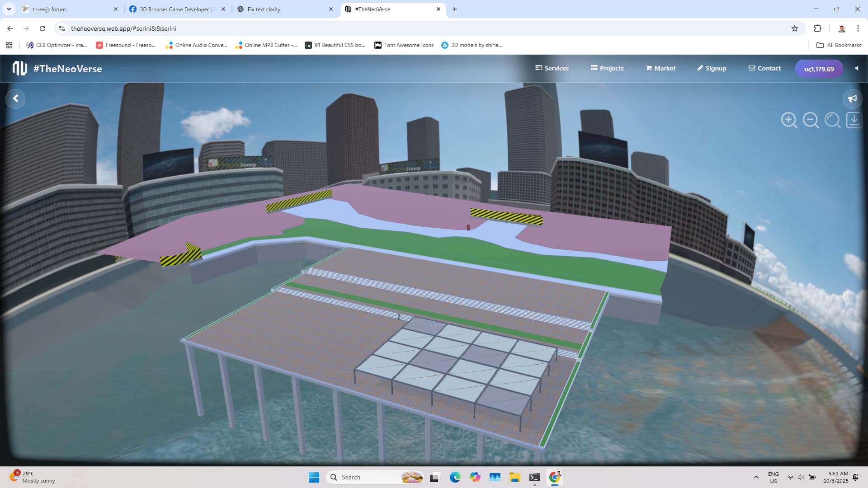868x488 pixels.
Task: Zoom out with the minus magnifier icon
Action: (x=811, y=120)
